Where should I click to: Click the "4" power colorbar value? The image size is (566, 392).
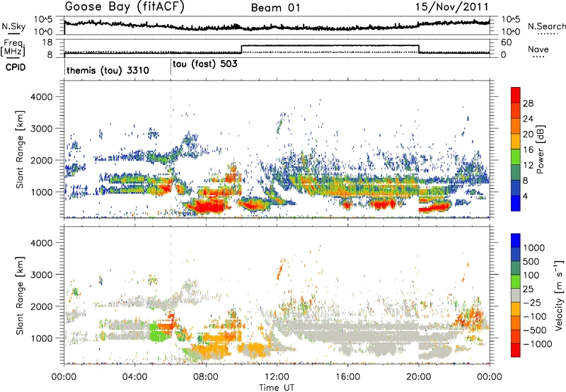(526, 197)
